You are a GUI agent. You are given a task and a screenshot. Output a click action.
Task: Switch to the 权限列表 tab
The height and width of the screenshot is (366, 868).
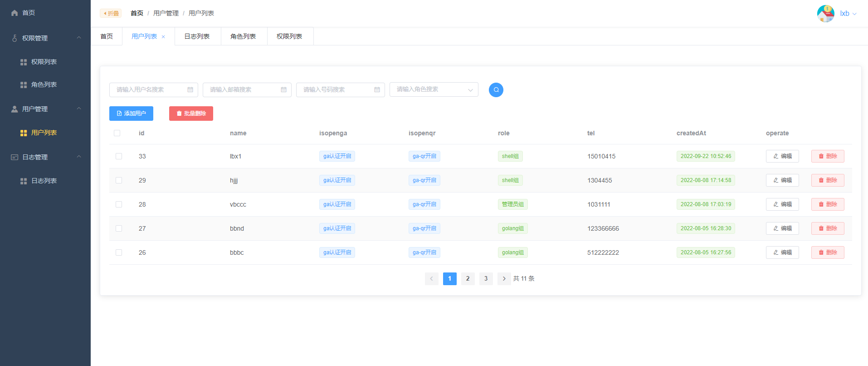[289, 36]
